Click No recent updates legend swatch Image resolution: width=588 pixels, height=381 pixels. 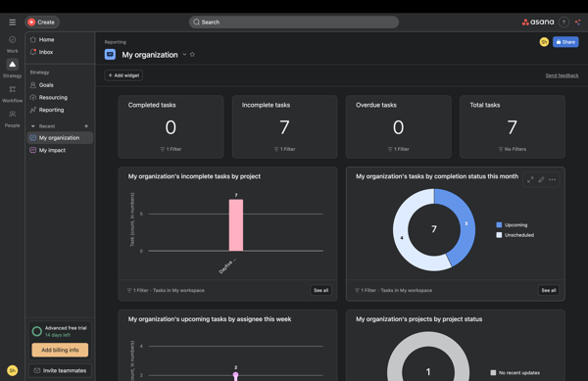click(x=493, y=373)
